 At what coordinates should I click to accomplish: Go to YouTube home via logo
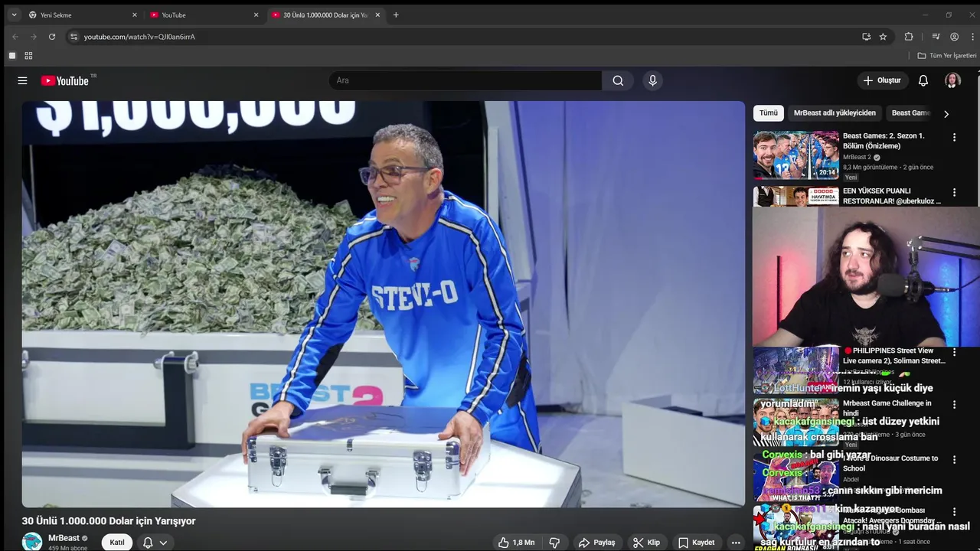(x=65, y=80)
